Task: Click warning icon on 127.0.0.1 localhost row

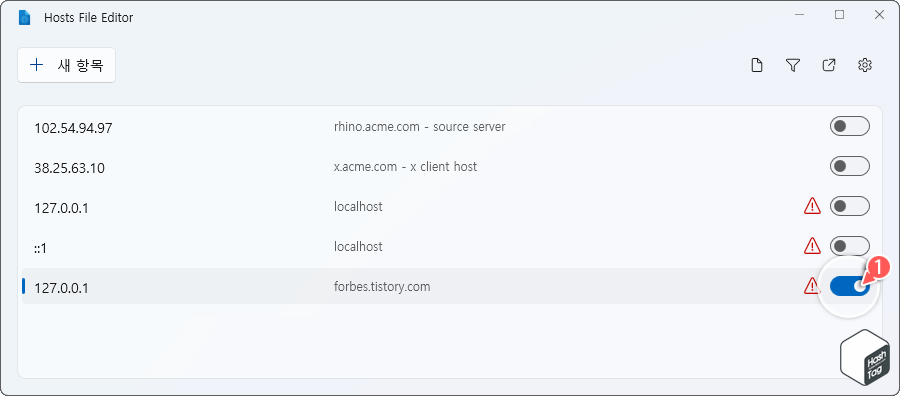Action: (x=812, y=206)
